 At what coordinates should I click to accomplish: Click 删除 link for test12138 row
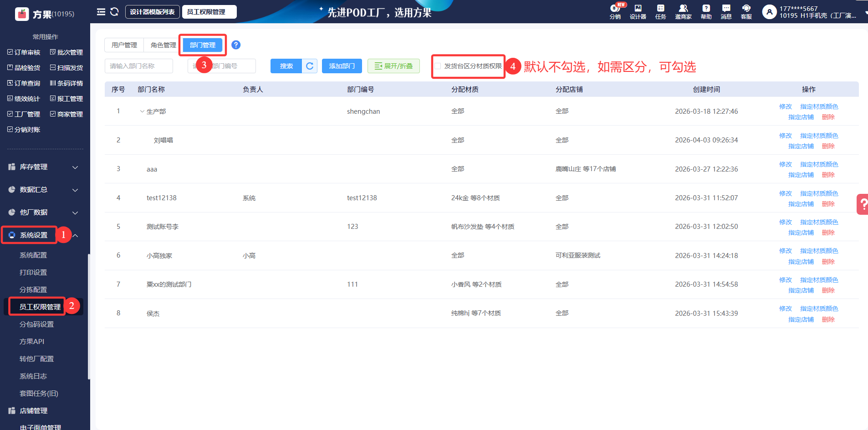(x=828, y=204)
